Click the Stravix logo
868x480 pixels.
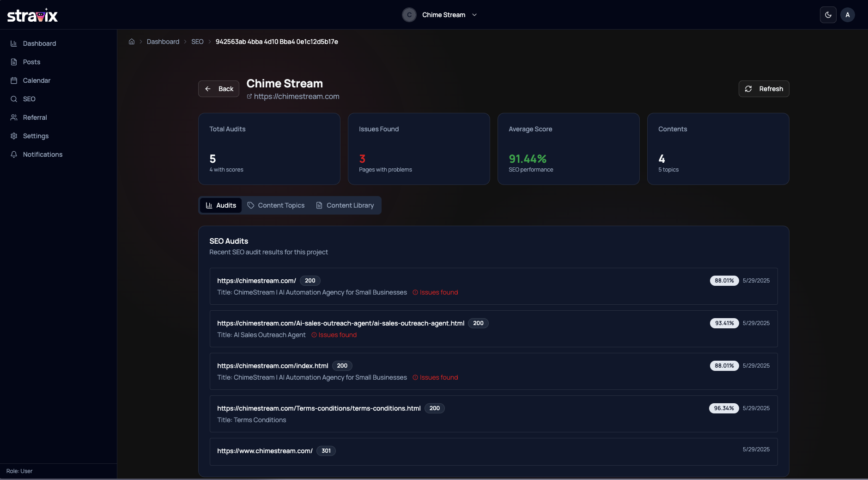(x=32, y=15)
